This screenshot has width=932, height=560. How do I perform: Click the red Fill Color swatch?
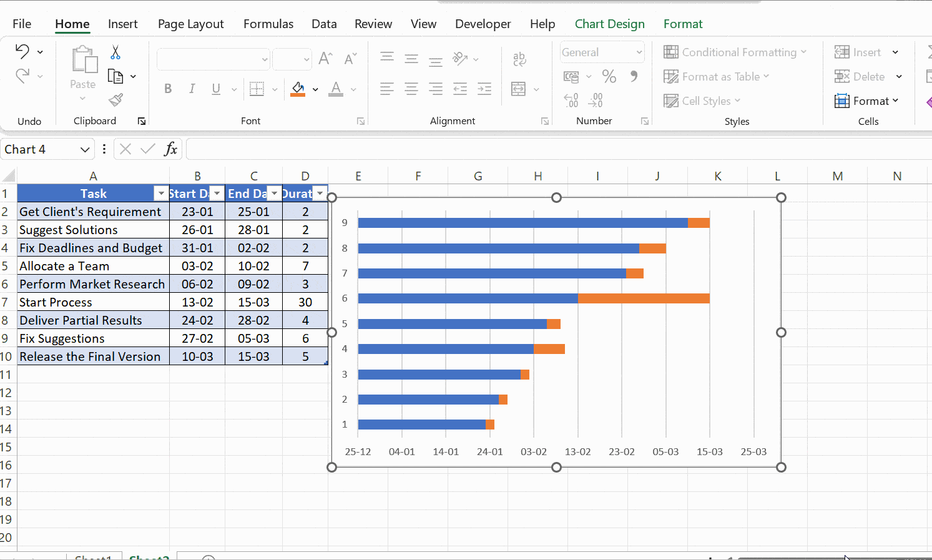[x=297, y=95]
